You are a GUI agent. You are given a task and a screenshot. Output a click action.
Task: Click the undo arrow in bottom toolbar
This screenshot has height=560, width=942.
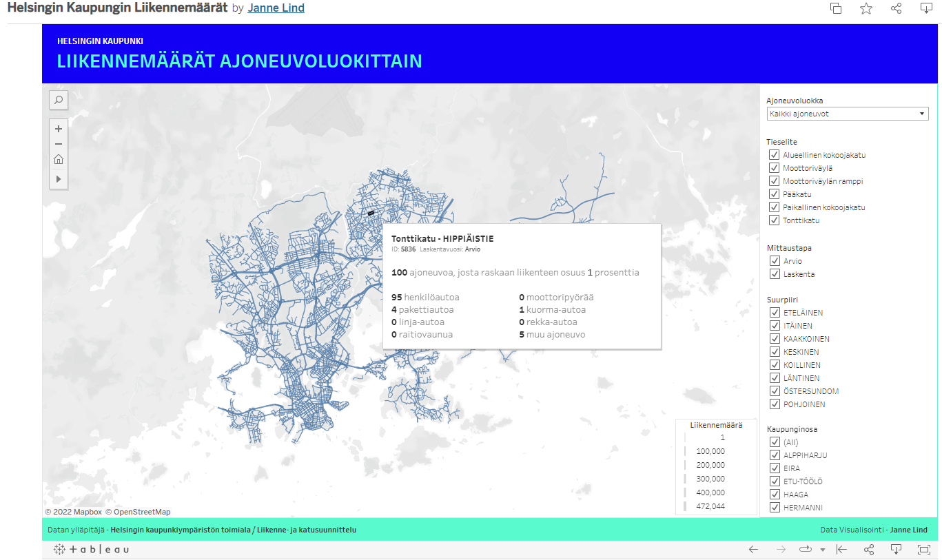pyautogui.click(x=753, y=549)
